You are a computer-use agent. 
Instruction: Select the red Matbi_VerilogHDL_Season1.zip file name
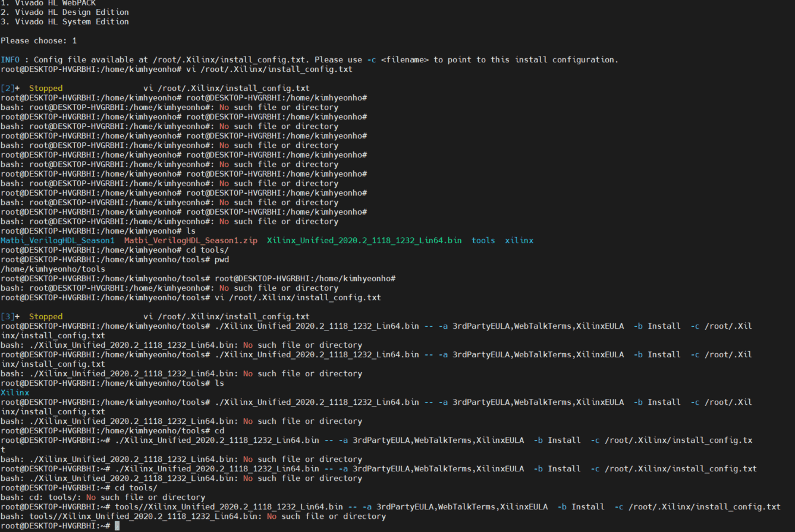point(191,240)
